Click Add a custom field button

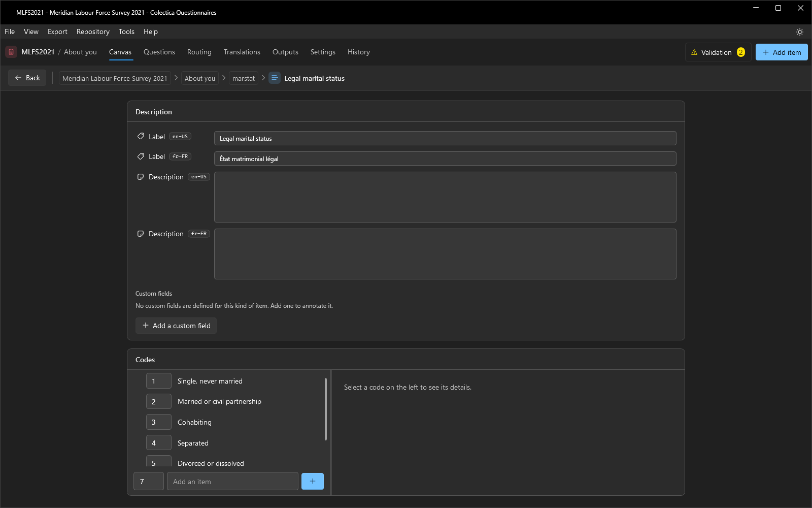[176, 326]
